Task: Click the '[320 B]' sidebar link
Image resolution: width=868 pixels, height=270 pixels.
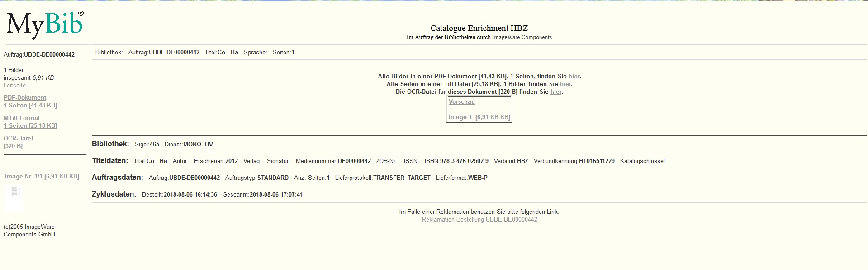Action: point(13,146)
